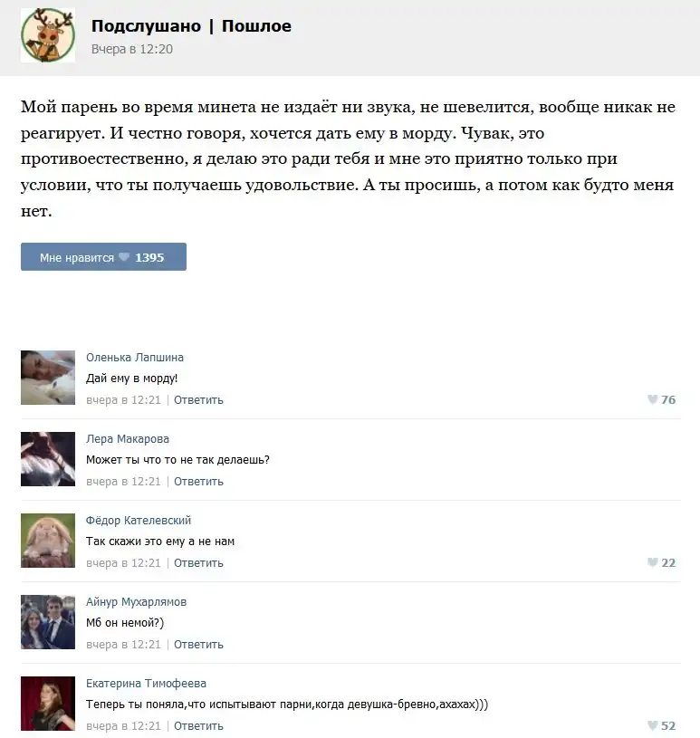The image size is (700, 738).
Task: Click Ответить under 'Мб он немой?)' comment
Action: click(198, 645)
